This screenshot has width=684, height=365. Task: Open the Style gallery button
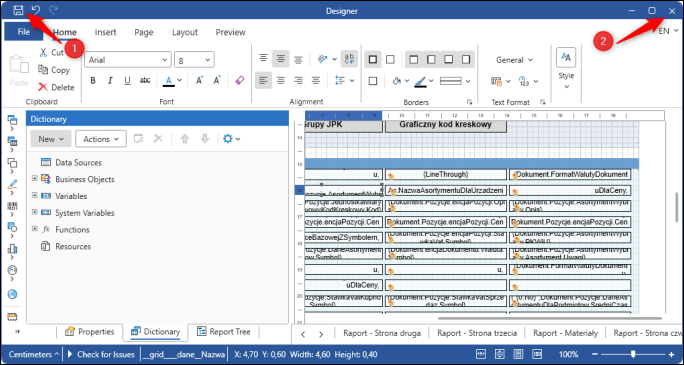click(566, 68)
